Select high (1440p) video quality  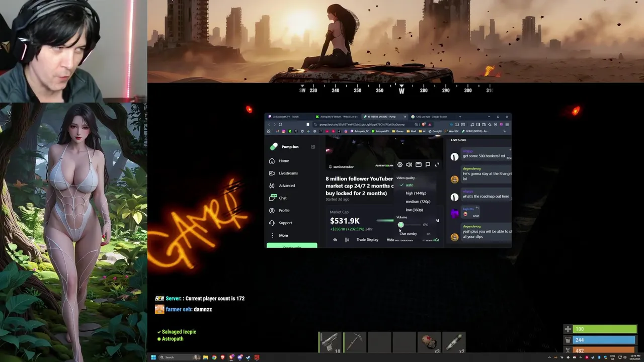416,193
